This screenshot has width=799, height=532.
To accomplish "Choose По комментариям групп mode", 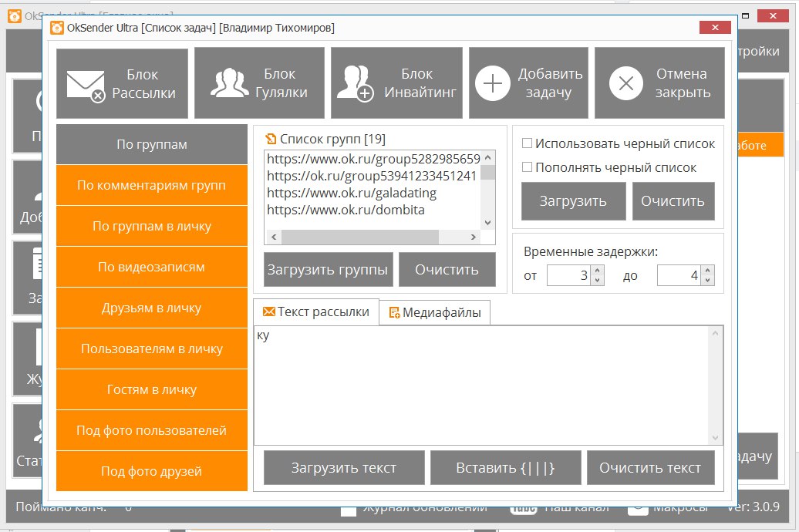I will point(152,185).
